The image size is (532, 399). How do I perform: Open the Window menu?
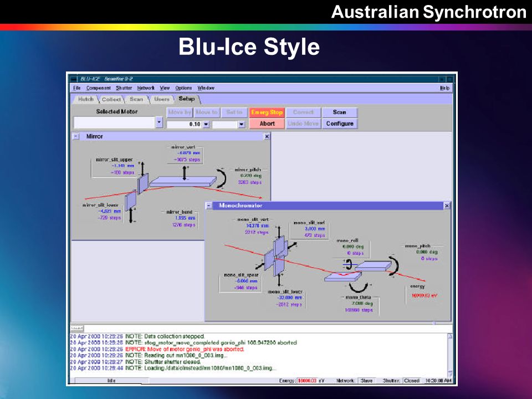point(206,88)
